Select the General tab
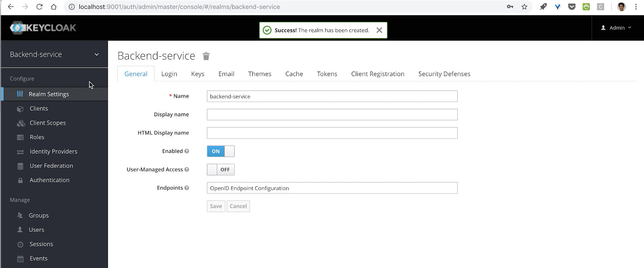The width and height of the screenshot is (644, 268). pos(136,74)
